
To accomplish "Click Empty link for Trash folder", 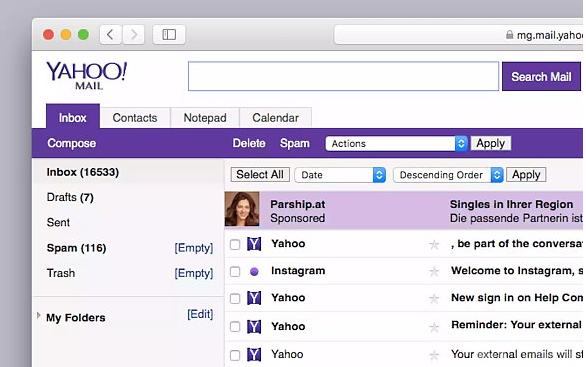I will point(194,273).
